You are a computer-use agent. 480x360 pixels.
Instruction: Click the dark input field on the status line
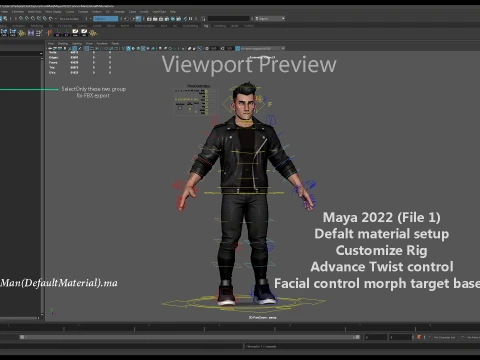point(229,19)
